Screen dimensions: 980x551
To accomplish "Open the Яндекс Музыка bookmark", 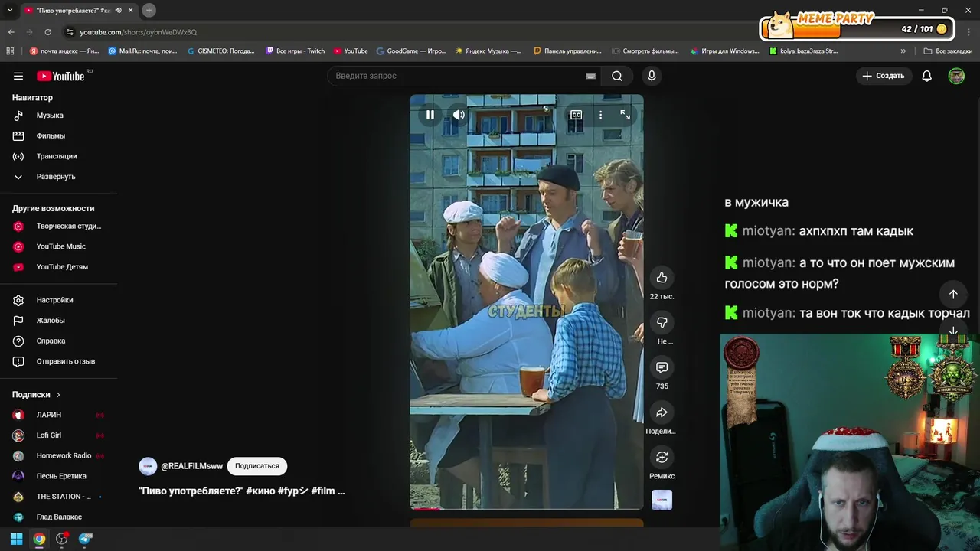I will click(x=488, y=51).
